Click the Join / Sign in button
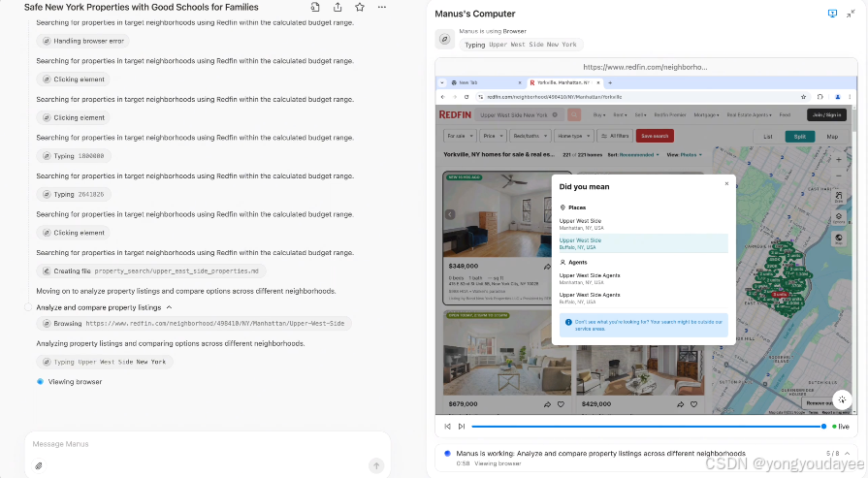Screen dimensions: 868x478 coord(826,114)
